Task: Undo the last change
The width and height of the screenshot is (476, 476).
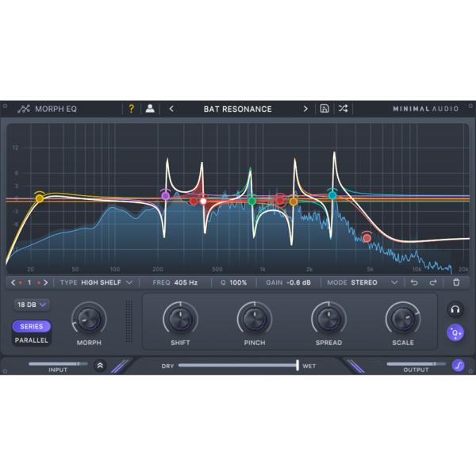Action: click(414, 282)
